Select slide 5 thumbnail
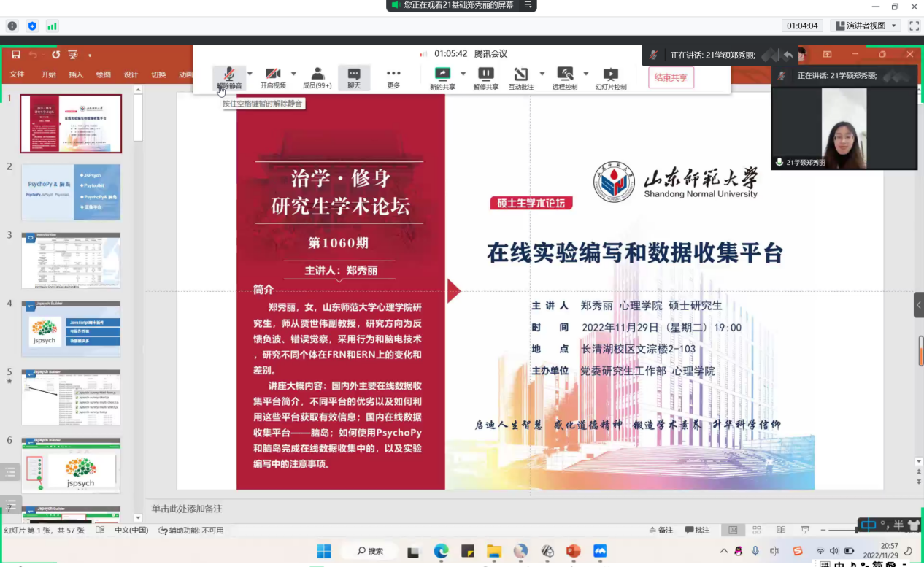 pyautogui.click(x=71, y=397)
